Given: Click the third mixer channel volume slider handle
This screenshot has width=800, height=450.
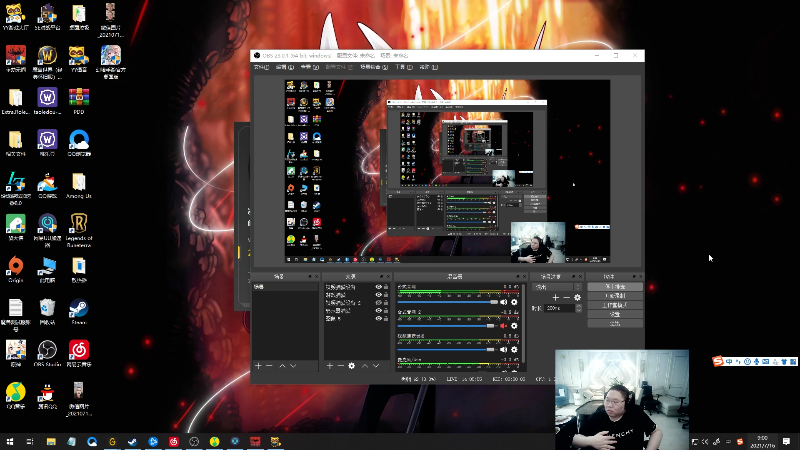Looking at the screenshot, I should (x=490, y=349).
